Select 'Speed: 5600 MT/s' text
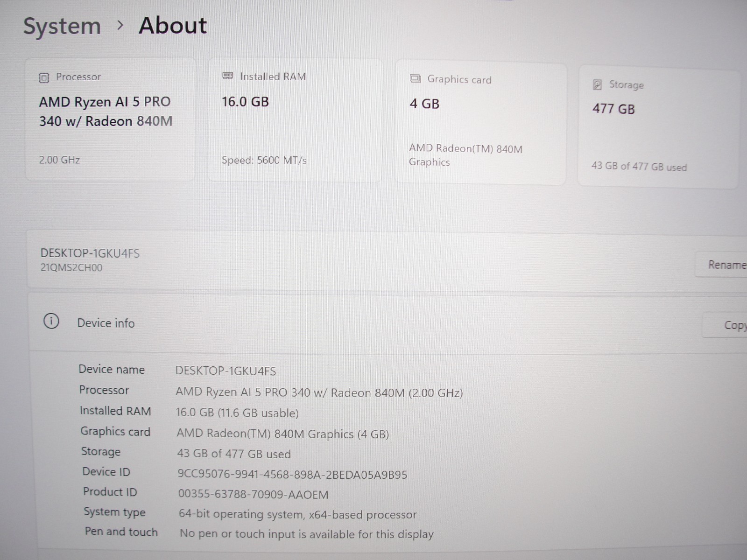 coord(264,160)
